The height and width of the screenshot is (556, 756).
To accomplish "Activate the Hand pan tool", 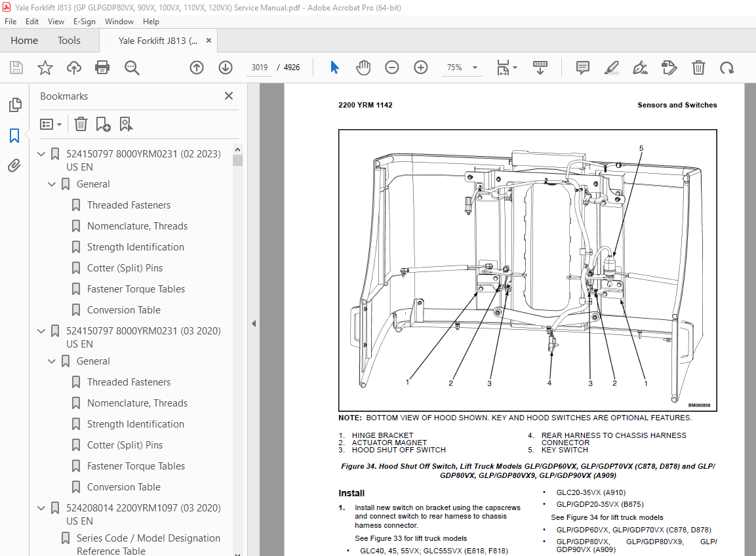I will coord(363,68).
